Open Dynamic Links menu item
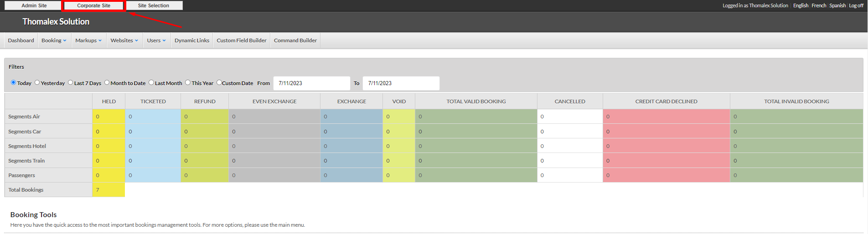Viewport: 868px width, 234px height. (192, 41)
